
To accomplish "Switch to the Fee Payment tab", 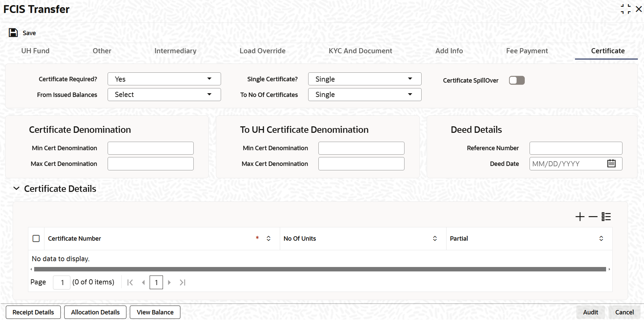I will (527, 51).
